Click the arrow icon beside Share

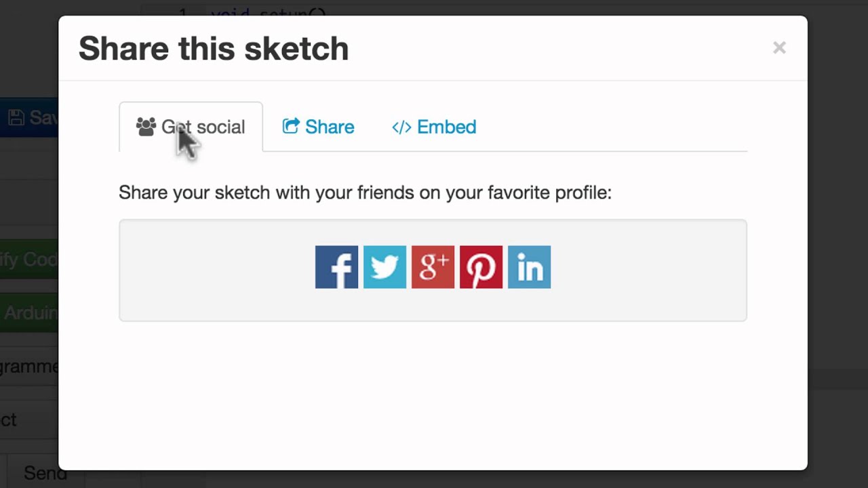pos(291,127)
